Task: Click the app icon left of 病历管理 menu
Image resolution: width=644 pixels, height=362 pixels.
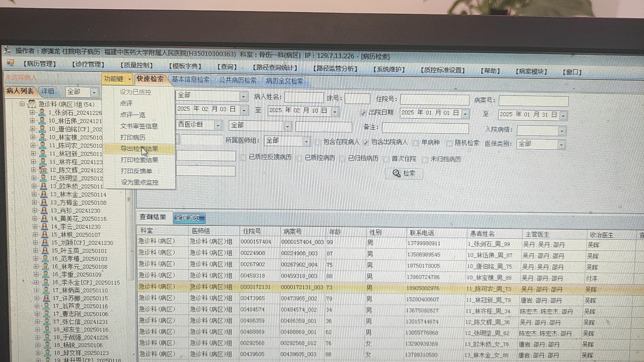Action: tap(10, 63)
